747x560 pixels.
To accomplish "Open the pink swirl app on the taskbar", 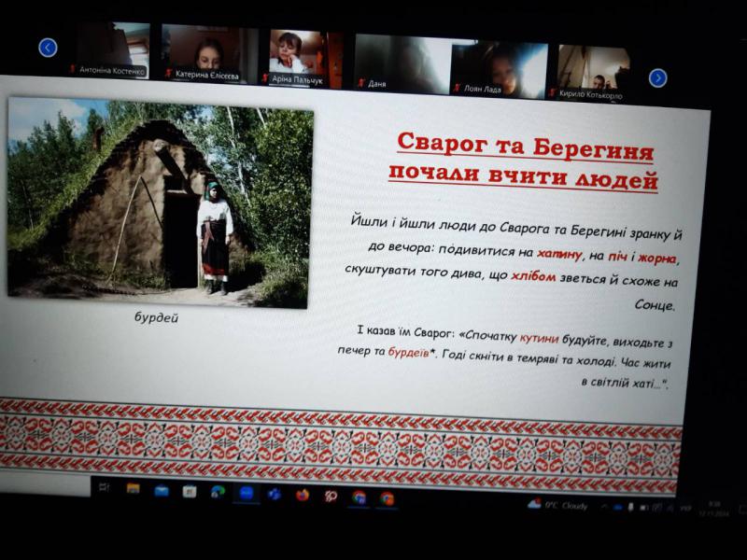I will [x=331, y=497].
